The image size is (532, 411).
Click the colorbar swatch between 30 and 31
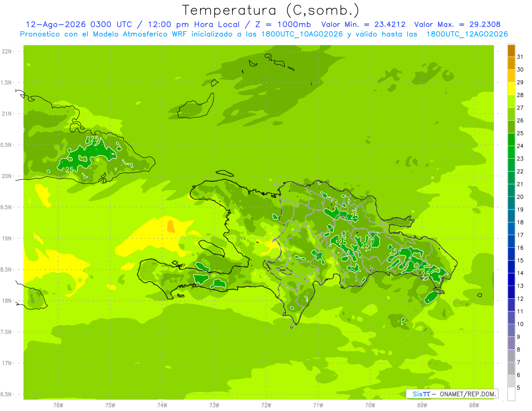511,63
